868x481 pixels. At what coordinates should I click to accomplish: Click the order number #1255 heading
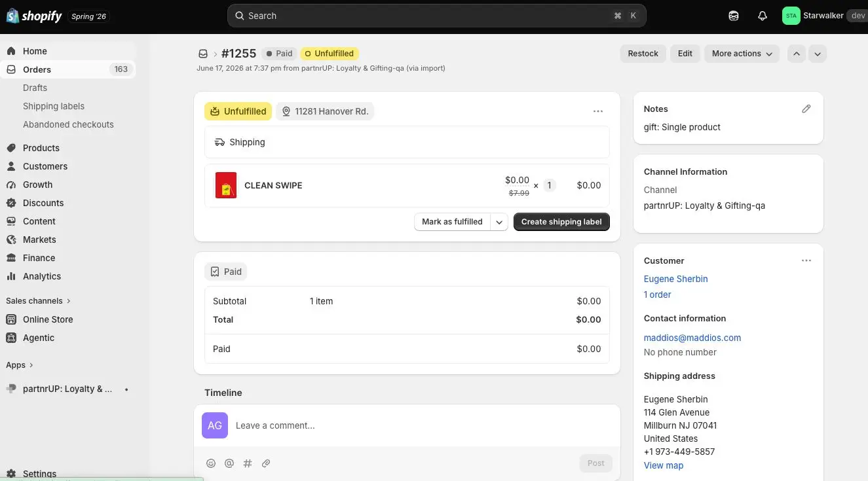tap(238, 54)
